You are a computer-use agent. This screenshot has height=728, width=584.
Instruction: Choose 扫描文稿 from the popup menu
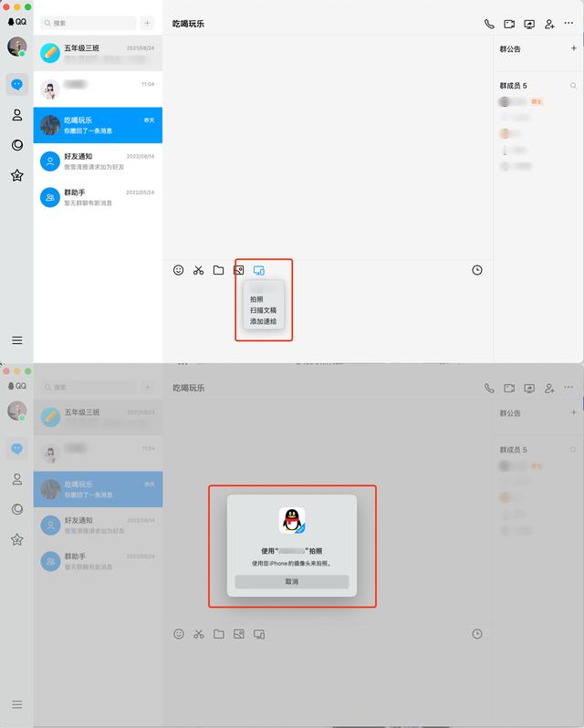pyautogui.click(x=263, y=310)
